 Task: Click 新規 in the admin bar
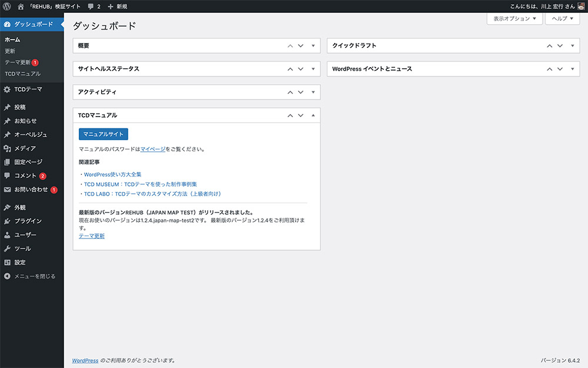click(x=122, y=6)
